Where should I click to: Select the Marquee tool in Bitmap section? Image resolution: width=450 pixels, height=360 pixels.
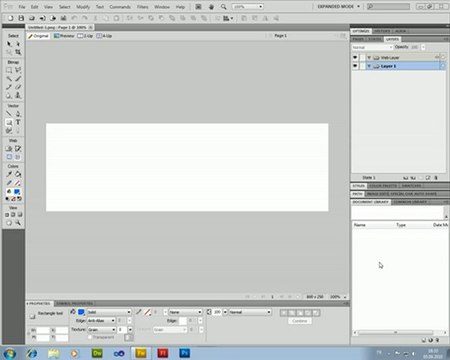tap(9, 70)
